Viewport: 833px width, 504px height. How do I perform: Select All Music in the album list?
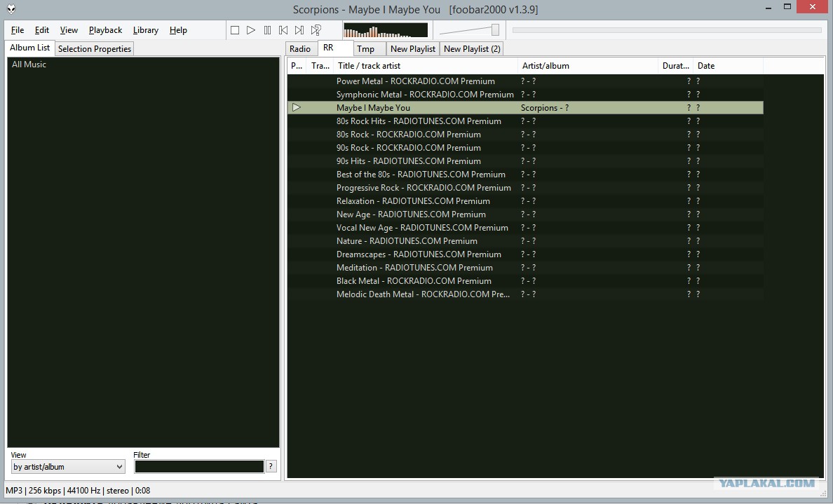(29, 64)
